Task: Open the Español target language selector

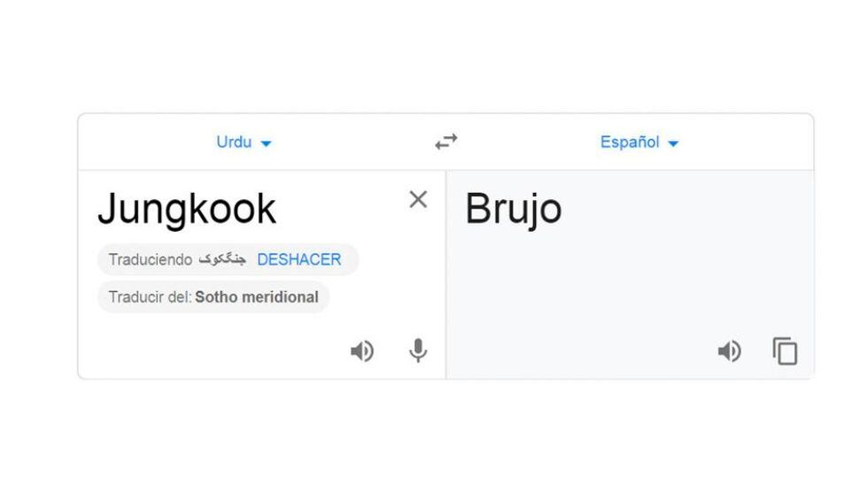Action: (x=629, y=142)
